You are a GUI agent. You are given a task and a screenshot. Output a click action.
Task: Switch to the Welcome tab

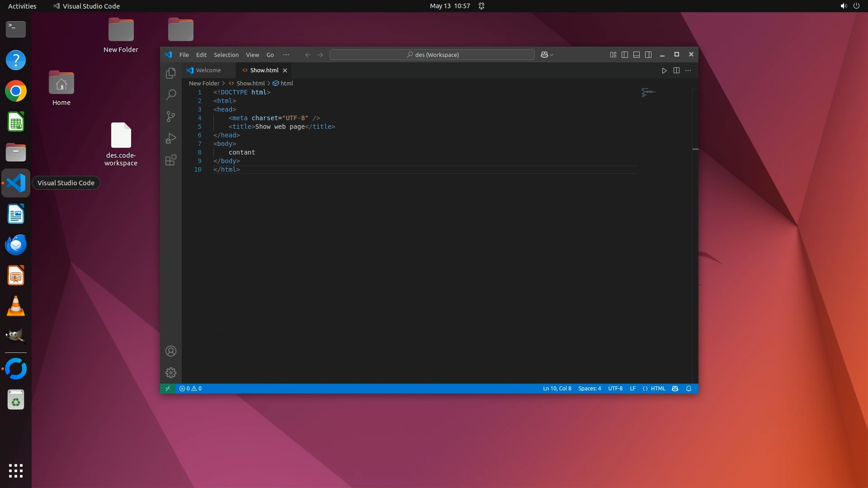click(208, 70)
